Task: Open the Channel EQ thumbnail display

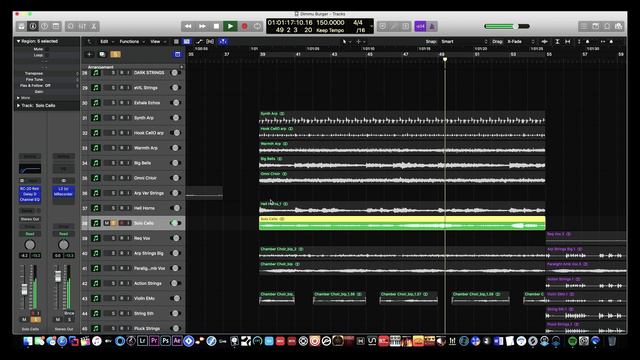Action: pos(30,169)
